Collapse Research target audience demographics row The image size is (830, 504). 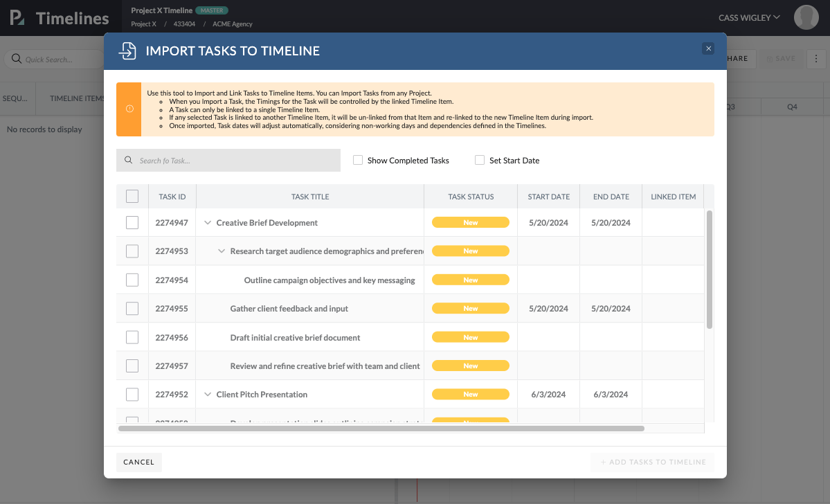pyautogui.click(x=222, y=251)
